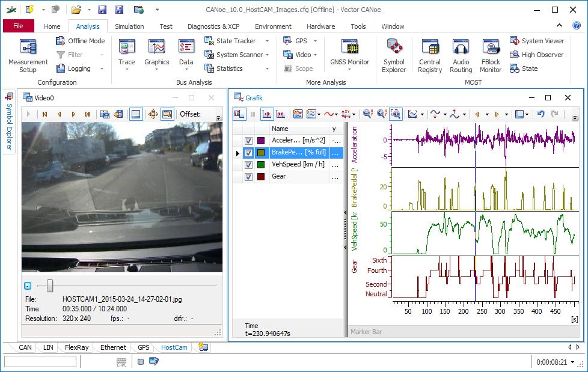588x372 pixels.
Task: Open the State Tracker window
Action: [236, 41]
